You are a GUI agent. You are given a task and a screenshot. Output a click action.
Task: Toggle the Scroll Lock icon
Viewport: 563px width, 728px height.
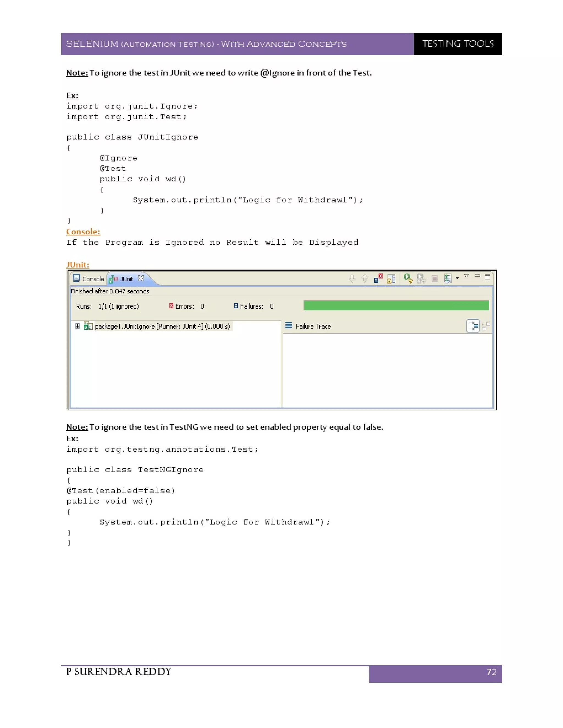[x=391, y=278]
